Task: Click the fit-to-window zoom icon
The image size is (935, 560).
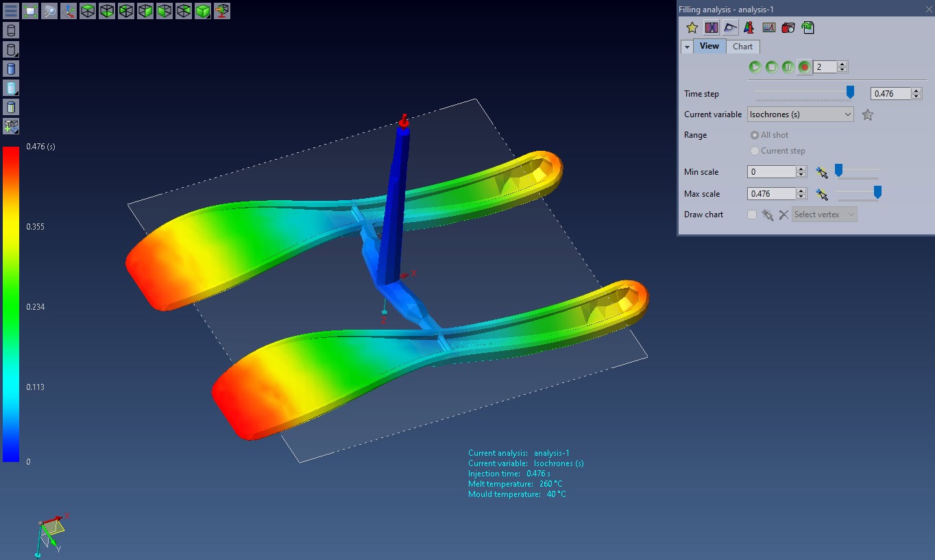Action: pyautogui.click(x=30, y=11)
